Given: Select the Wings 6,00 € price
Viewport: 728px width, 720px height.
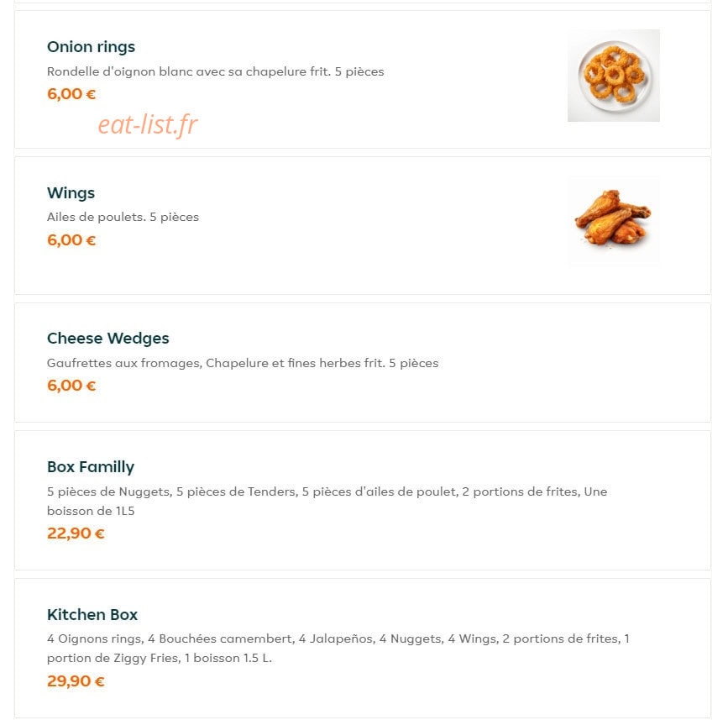Looking at the screenshot, I should pyautogui.click(x=71, y=240).
